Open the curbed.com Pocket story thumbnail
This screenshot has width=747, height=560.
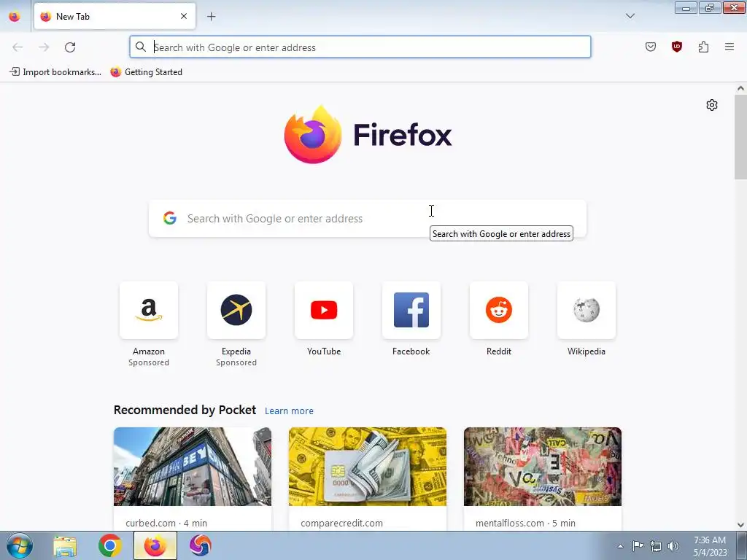pyautogui.click(x=193, y=467)
